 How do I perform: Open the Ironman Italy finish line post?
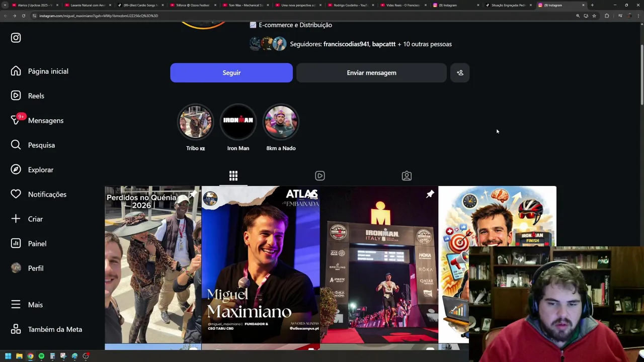pos(379,264)
